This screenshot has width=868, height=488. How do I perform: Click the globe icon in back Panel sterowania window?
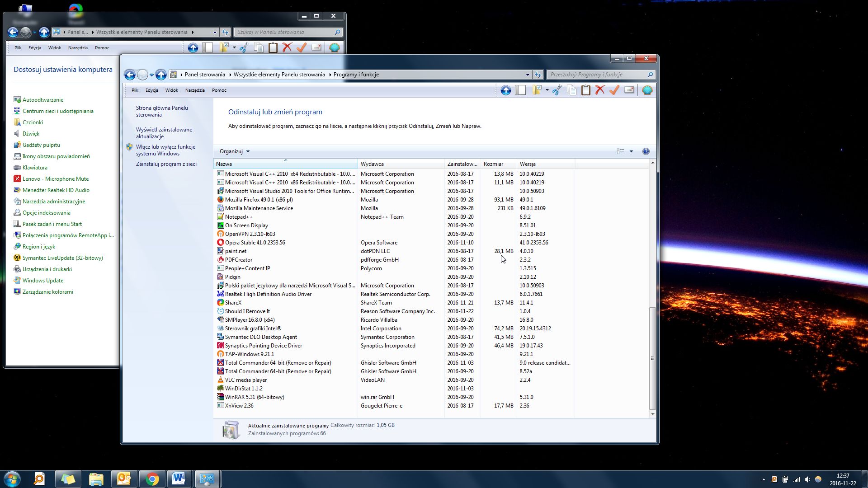tap(335, 47)
